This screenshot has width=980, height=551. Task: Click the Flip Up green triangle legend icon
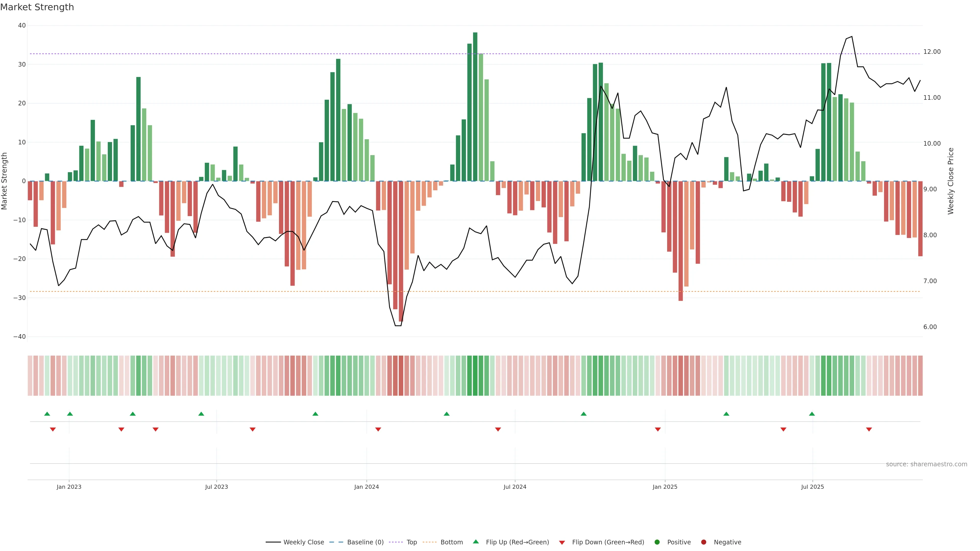coord(475,542)
